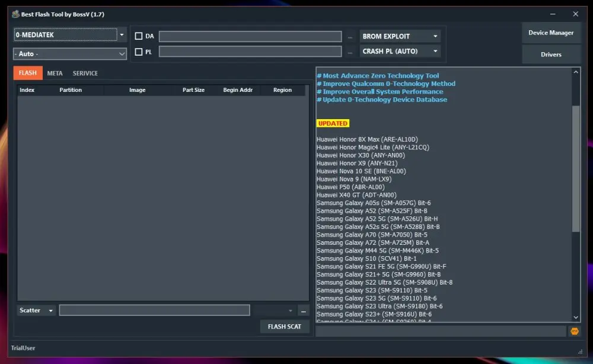Browse for the DA file
Image resolution: width=593 pixels, height=364 pixels.
point(350,37)
